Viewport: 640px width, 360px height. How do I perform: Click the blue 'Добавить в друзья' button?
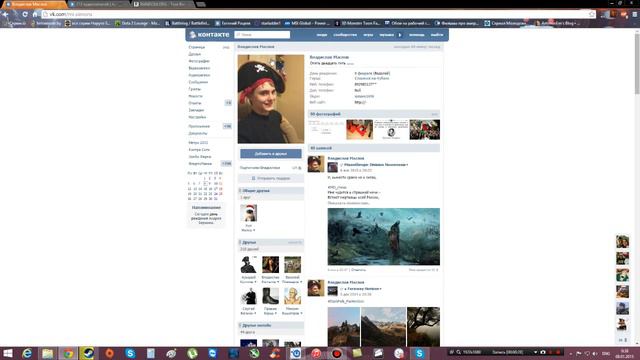271,154
